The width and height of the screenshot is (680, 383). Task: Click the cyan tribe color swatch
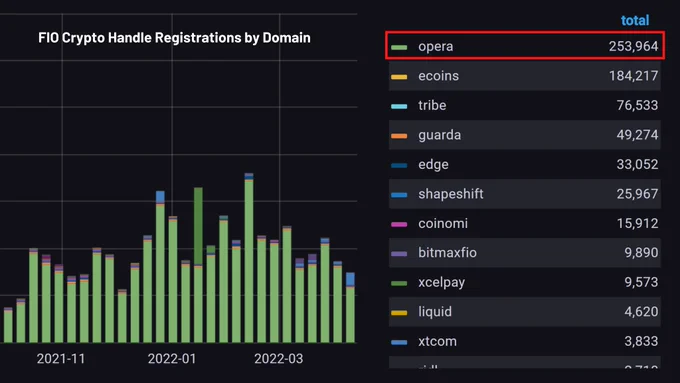399,106
